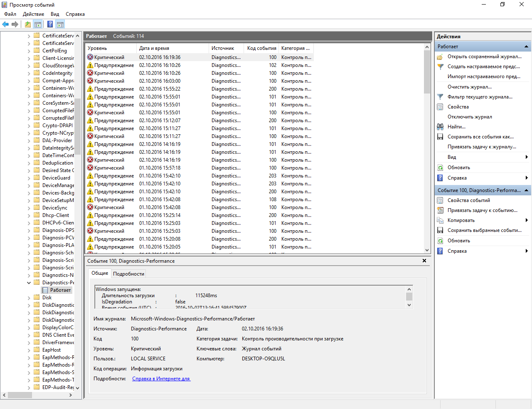Click the Back arrow in the toolbar

(x=5, y=24)
